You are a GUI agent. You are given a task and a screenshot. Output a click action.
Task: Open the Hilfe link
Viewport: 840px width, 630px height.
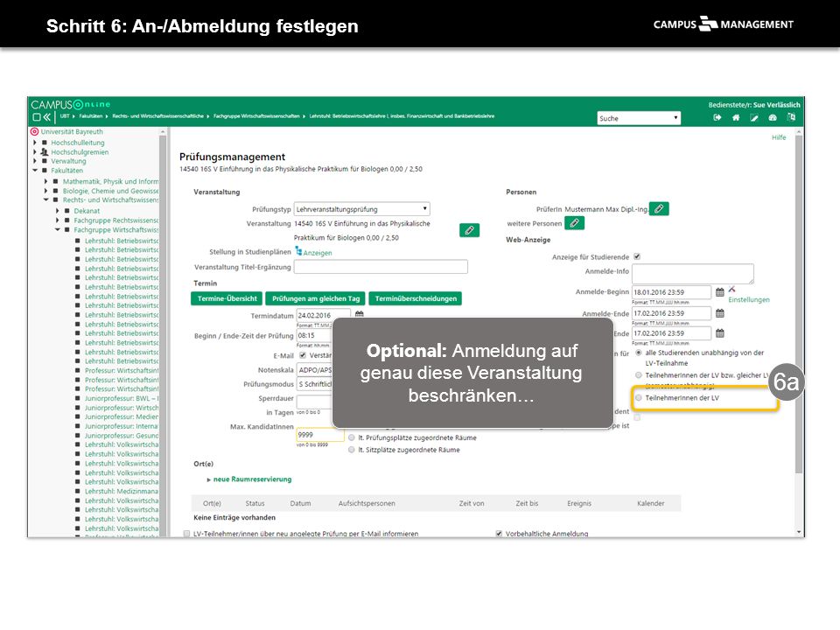[x=779, y=137]
